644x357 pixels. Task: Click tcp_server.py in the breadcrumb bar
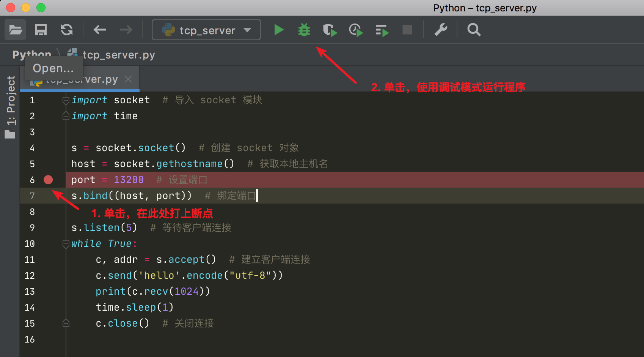pyautogui.click(x=118, y=55)
